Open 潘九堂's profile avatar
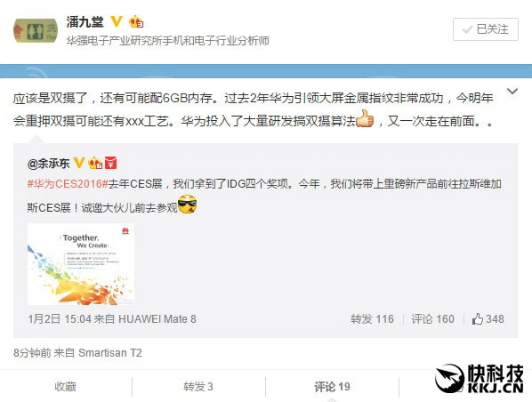Screen dimensions: 532x402 pyautogui.click(x=36, y=31)
